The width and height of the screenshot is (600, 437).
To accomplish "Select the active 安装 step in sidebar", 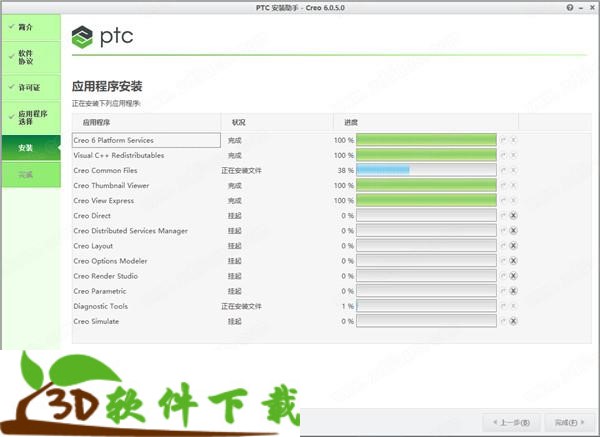I will coord(31,148).
